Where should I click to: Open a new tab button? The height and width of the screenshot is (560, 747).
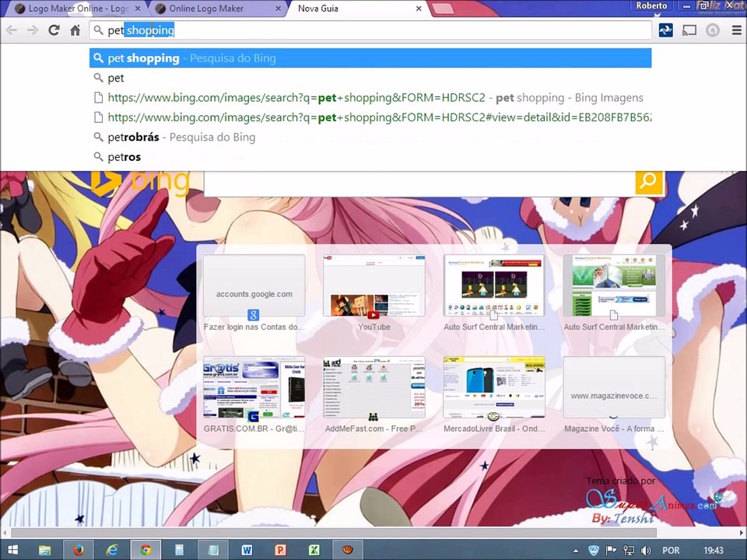pyautogui.click(x=443, y=8)
